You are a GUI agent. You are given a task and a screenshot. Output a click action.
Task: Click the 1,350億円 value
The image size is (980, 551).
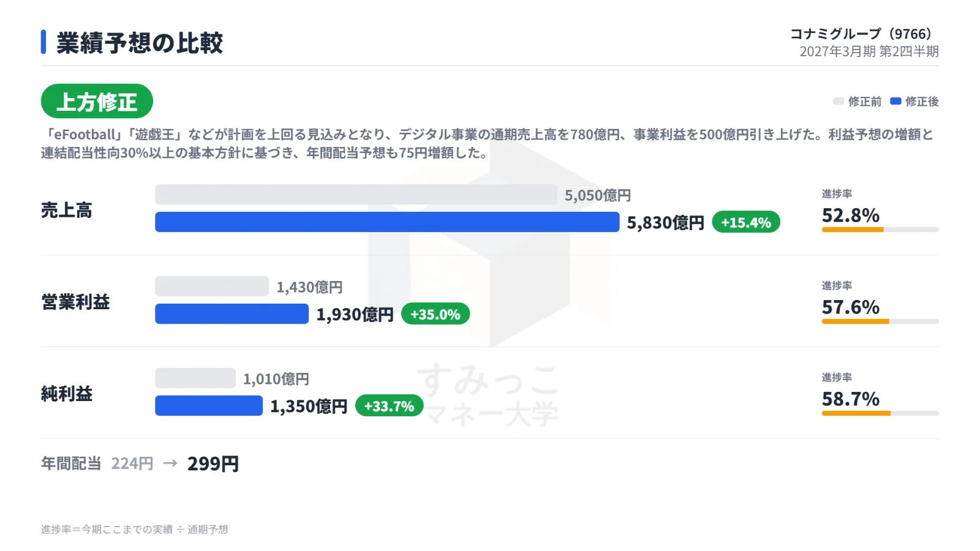tap(309, 406)
